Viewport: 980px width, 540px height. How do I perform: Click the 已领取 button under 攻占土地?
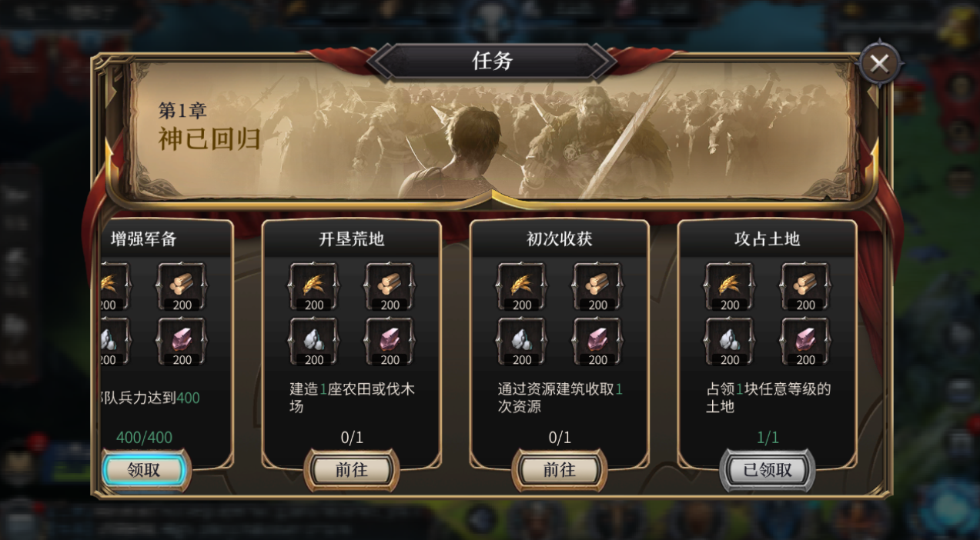point(768,470)
